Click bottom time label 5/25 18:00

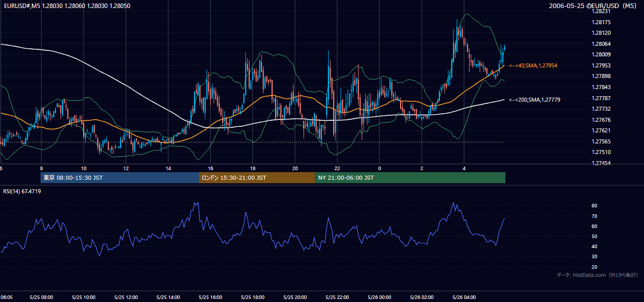(x=253, y=297)
